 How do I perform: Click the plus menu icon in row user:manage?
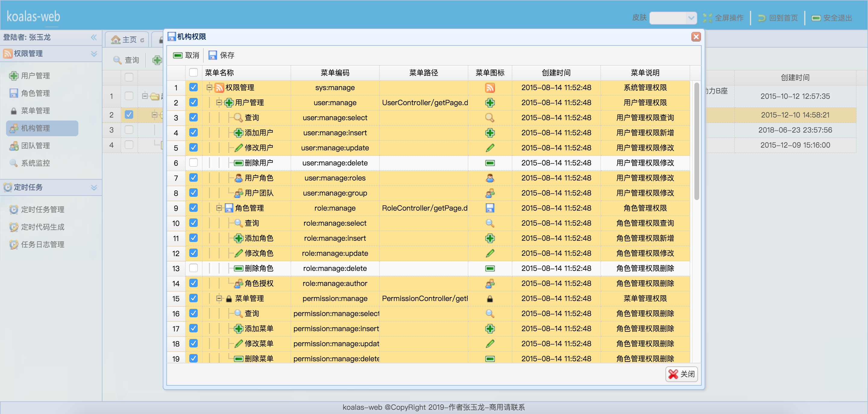click(490, 103)
